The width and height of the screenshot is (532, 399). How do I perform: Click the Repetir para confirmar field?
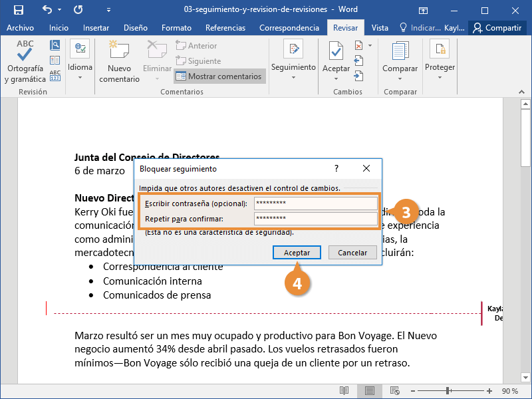coord(315,219)
